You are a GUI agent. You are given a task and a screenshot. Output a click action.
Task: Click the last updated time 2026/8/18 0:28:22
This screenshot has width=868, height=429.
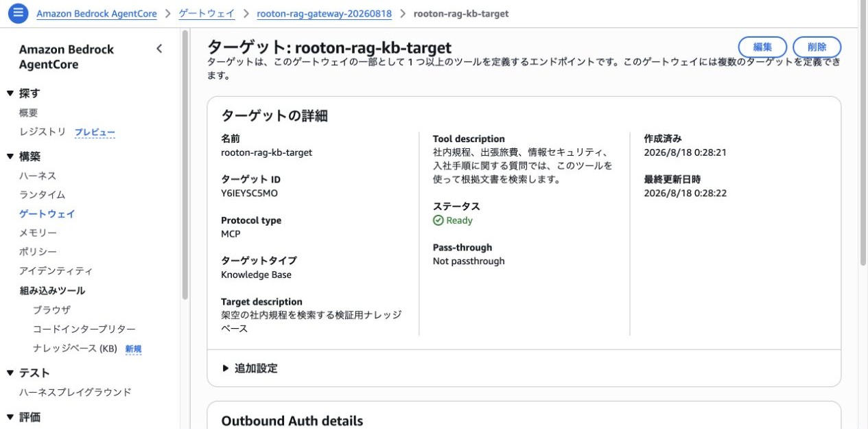[685, 193]
